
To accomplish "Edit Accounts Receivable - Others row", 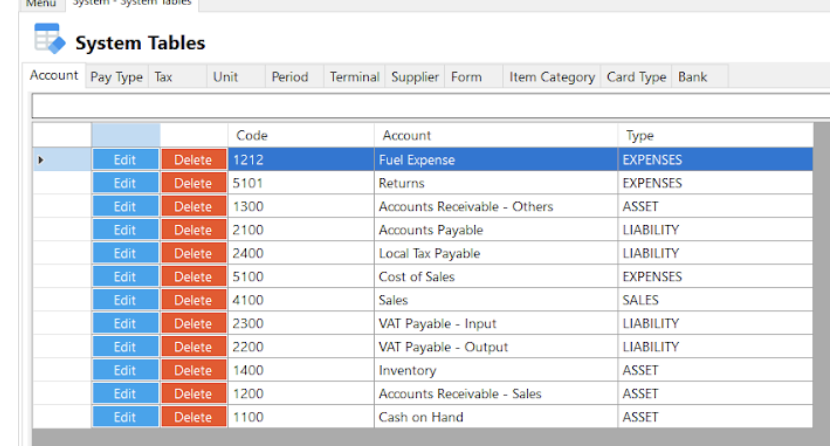I will pos(125,206).
